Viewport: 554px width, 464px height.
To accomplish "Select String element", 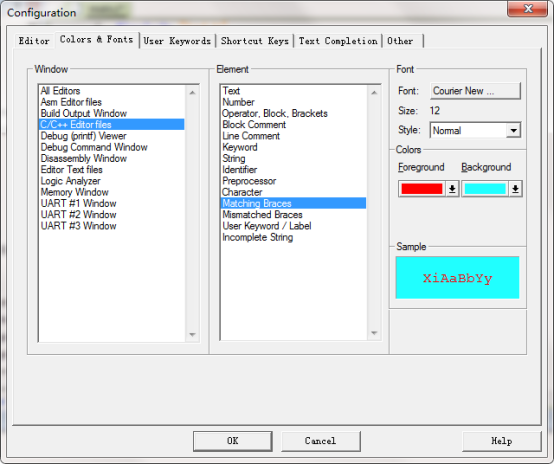I will 293,158.
